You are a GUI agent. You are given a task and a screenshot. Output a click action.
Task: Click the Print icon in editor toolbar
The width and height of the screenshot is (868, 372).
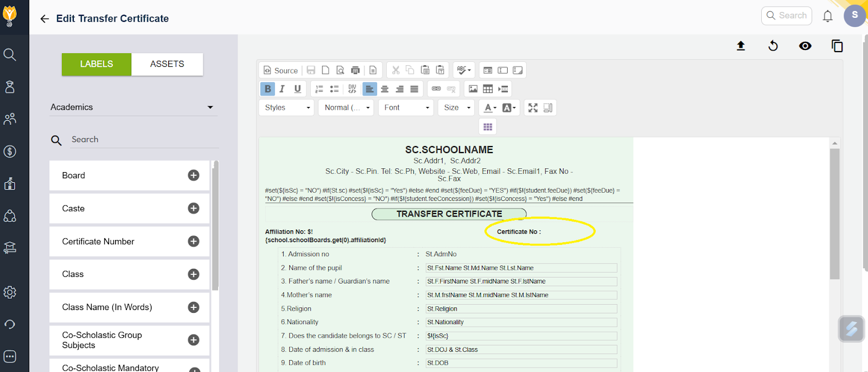coord(355,70)
